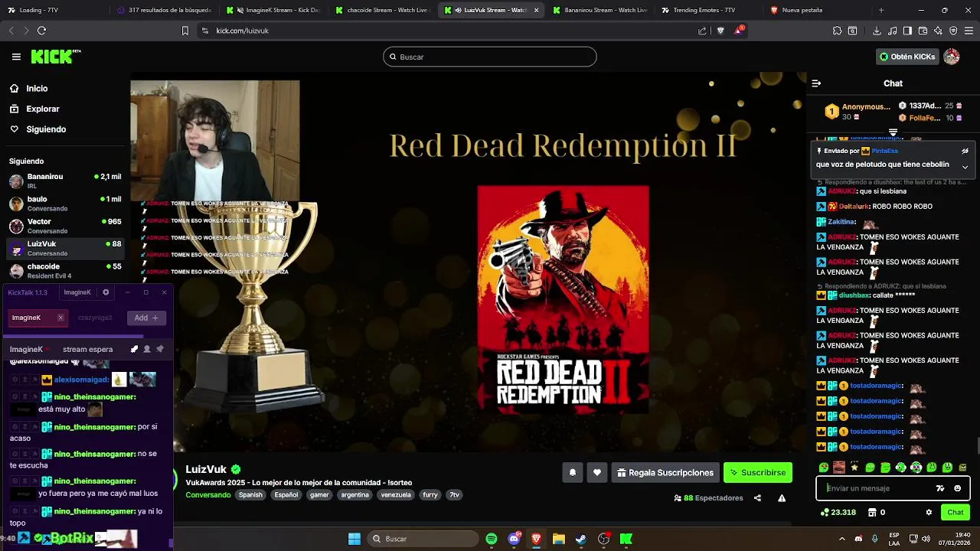Open chacoide channel in following list
The image size is (980, 551).
65,271
